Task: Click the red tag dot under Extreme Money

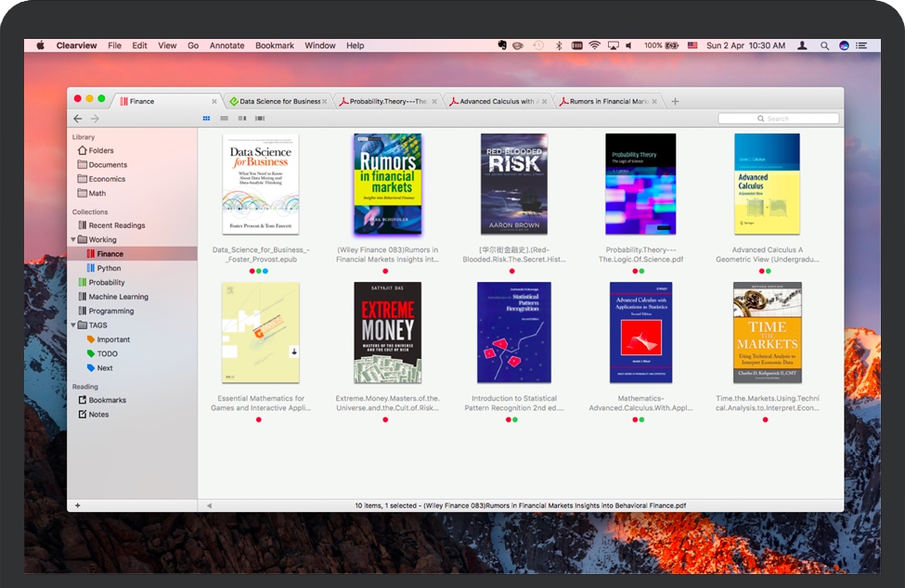Action: (385, 419)
